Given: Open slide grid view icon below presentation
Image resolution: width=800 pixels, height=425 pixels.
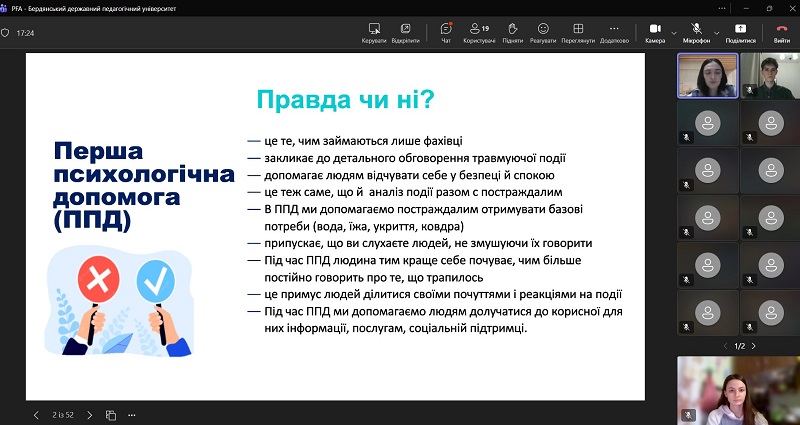Looking at the screenshot, I should pyautogui.click(x=111, y=415).
